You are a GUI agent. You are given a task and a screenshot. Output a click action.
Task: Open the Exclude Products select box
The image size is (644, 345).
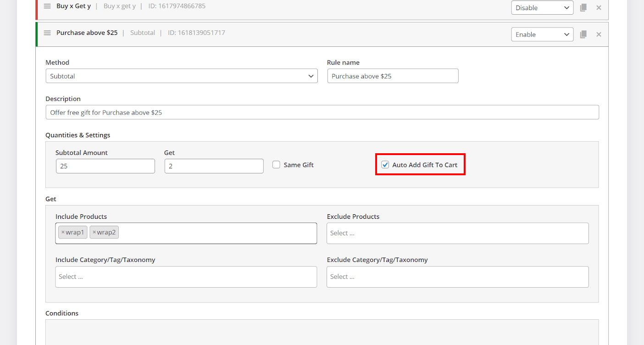(457, 233)
